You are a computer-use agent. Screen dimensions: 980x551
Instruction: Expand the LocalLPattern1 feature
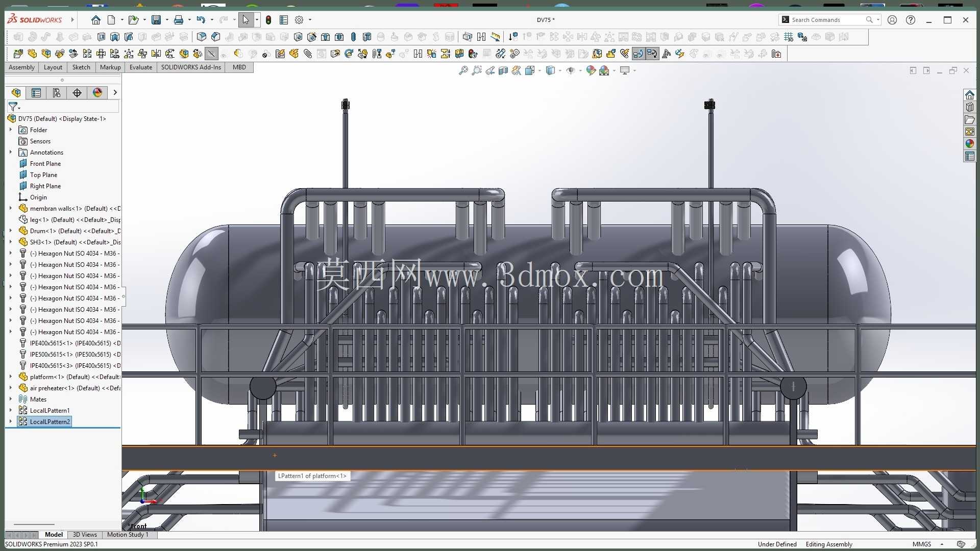click(11, 410)
